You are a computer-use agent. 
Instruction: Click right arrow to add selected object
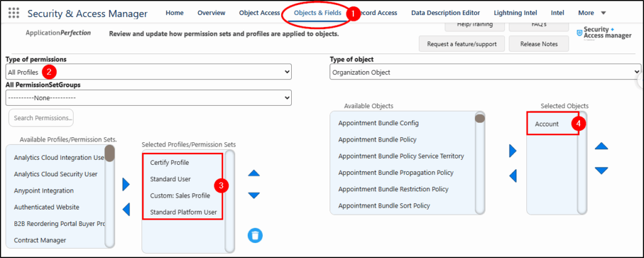pyautogui.click(x=513, y=150)
